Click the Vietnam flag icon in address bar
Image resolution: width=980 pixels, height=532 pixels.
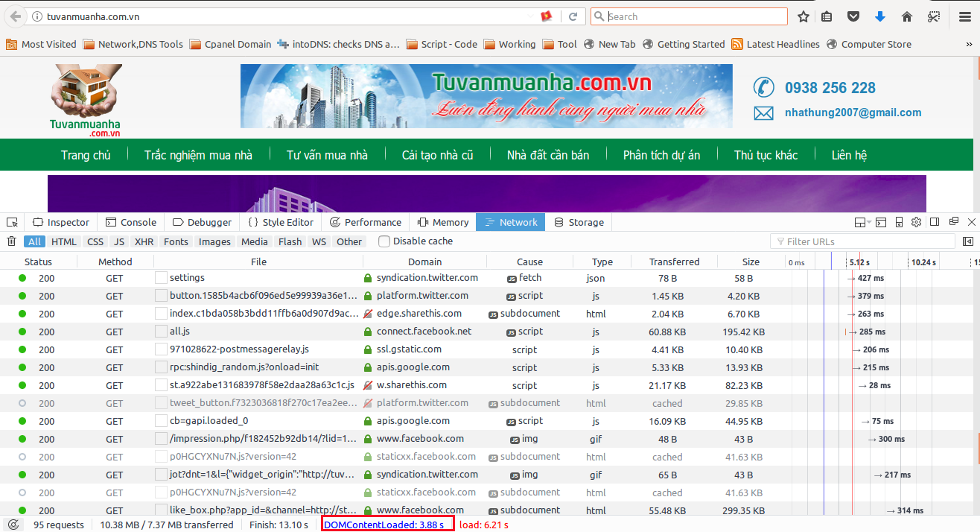coord(546,16)
